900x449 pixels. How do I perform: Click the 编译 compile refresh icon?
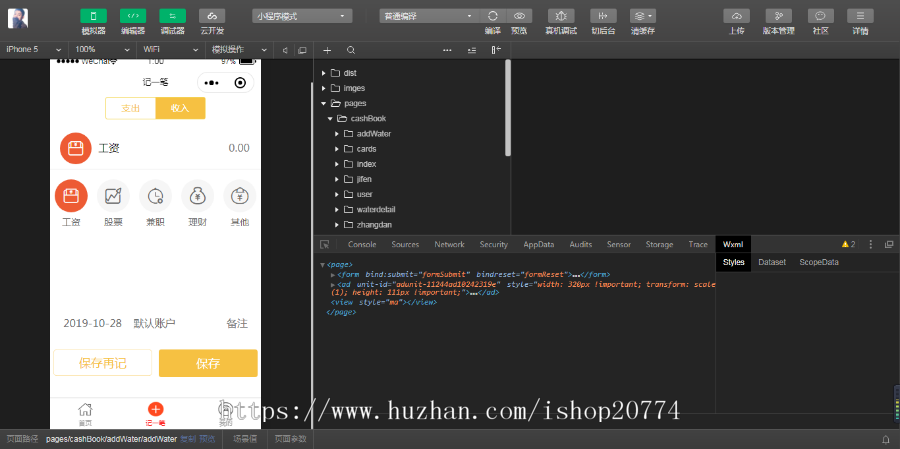point(493,16)
